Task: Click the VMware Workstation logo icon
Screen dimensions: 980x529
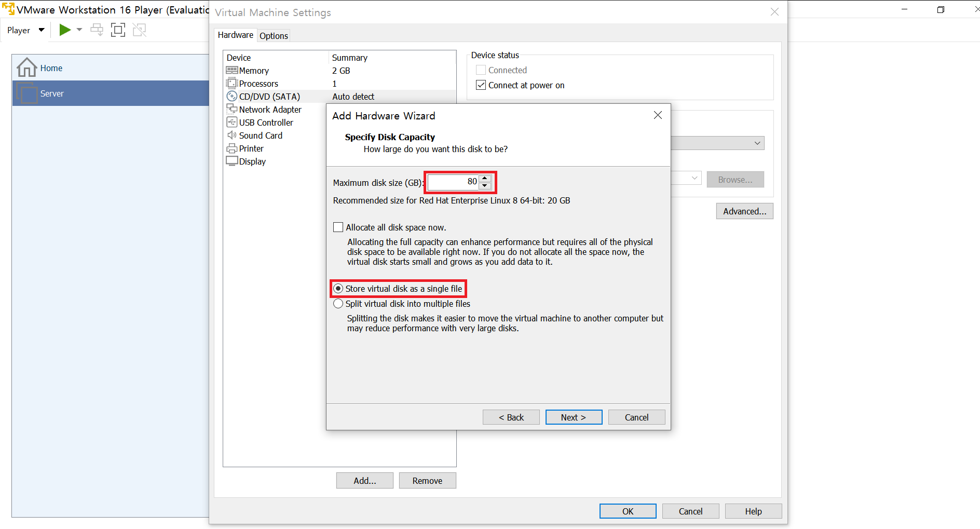Action: 8,9
